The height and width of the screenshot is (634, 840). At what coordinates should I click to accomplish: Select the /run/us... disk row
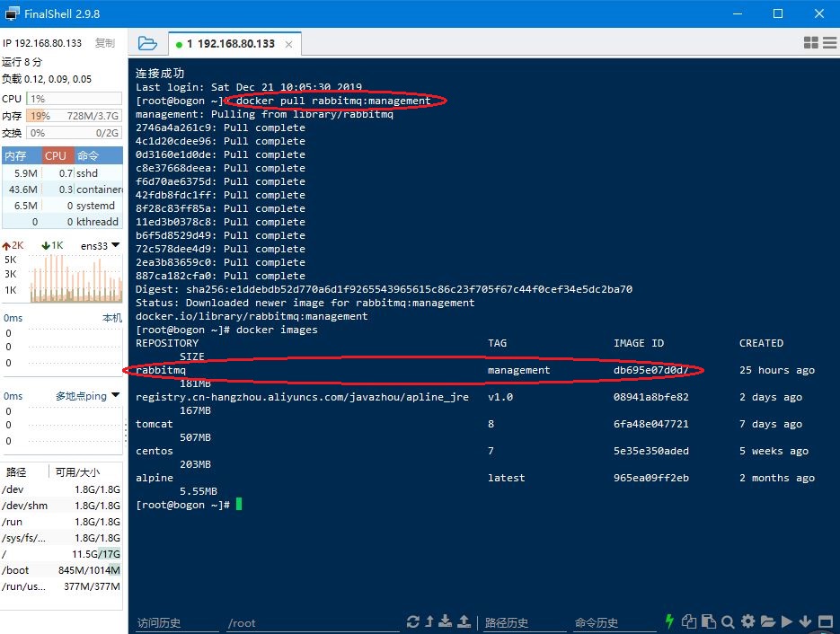[x=62, y=586]
